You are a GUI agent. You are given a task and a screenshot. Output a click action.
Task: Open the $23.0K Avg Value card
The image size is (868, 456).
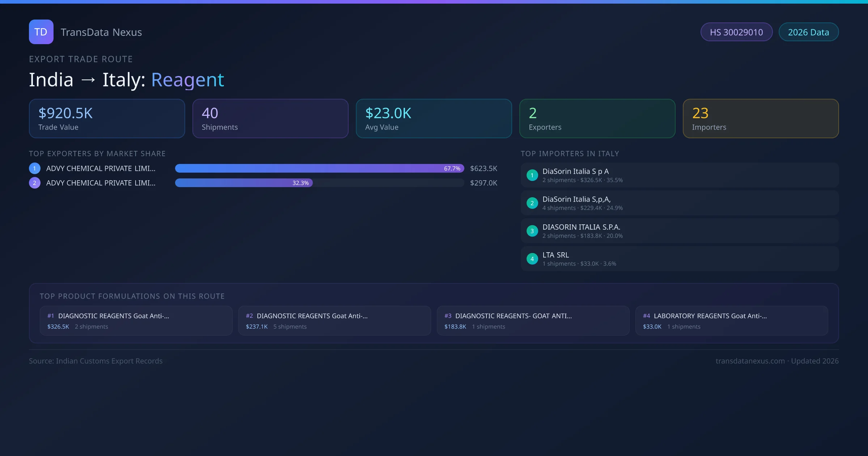434,119
